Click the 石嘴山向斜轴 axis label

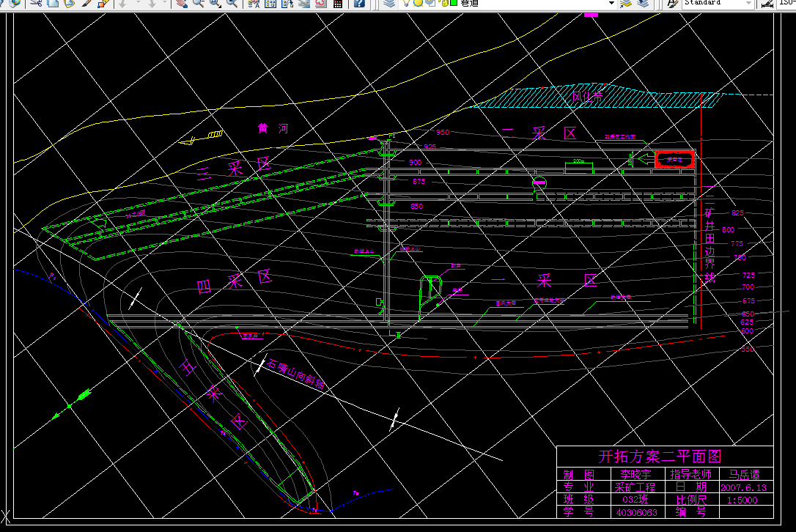pyautogui.click(x=296, y=374)
